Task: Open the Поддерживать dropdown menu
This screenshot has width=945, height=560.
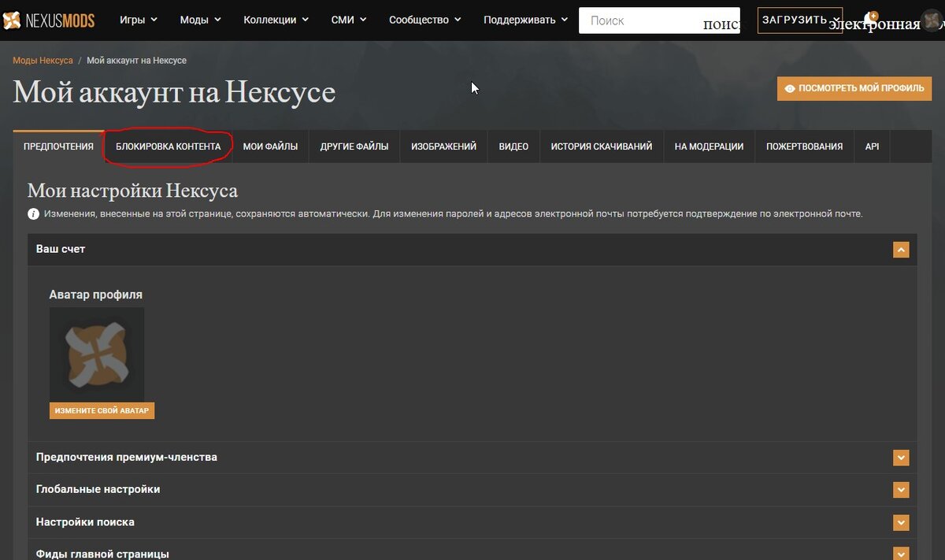Action: [526, 20]
